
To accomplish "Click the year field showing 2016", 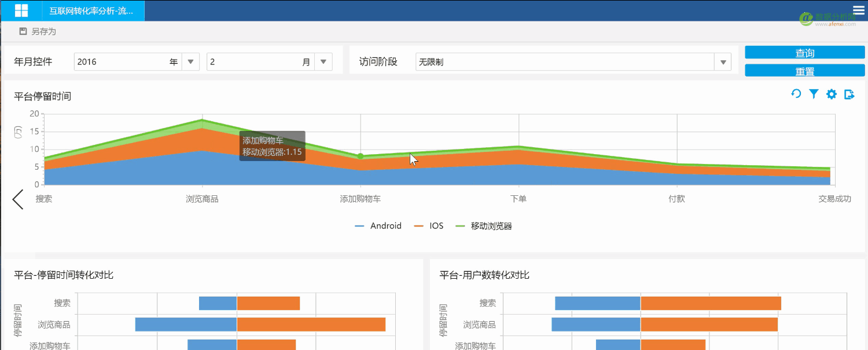I will tap(128, 62).
